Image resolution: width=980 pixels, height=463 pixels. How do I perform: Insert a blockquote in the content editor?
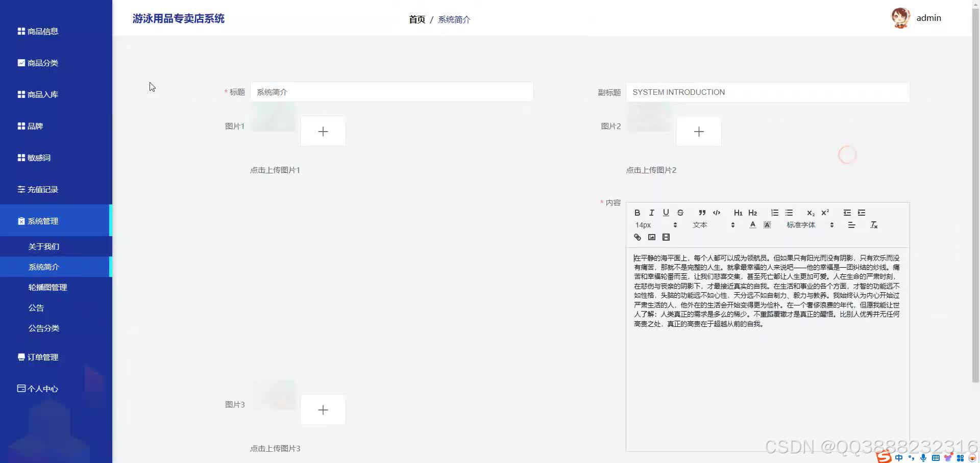[x=702, y=213]
